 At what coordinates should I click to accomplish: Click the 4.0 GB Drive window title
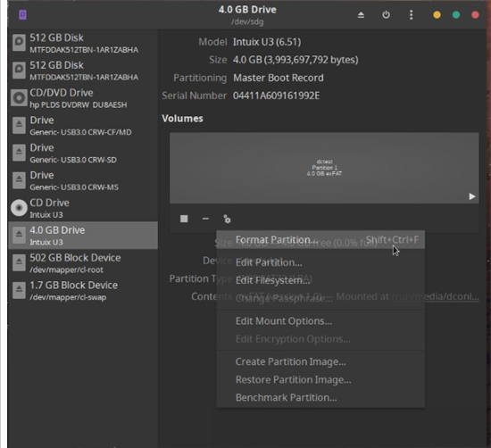tap(247, 10)
